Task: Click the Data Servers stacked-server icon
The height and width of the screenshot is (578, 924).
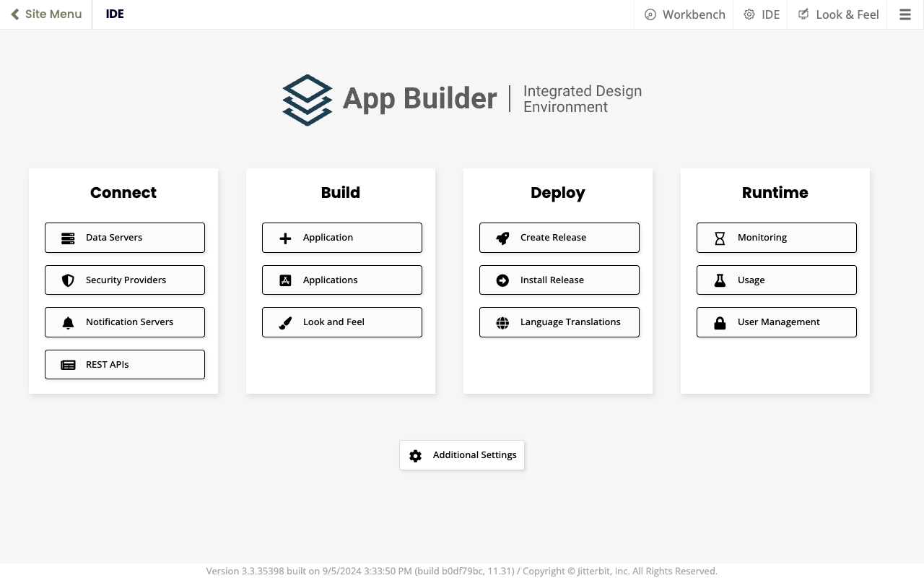Action: (x=68, y=238)
